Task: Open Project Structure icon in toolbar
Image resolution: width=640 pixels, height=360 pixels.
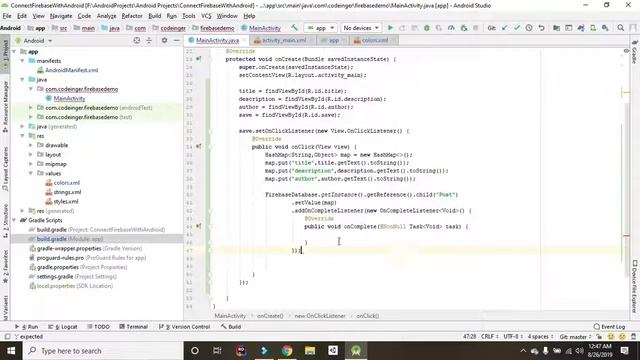Action: (556, 28)
